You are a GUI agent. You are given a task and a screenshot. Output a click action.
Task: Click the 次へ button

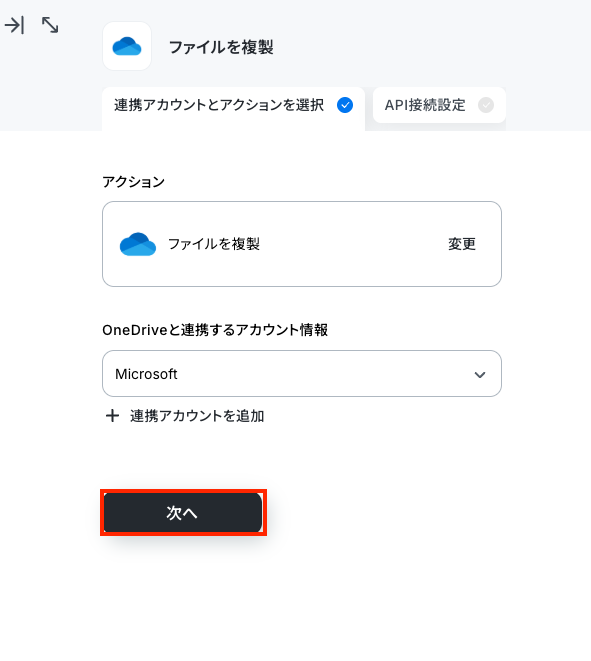coord(183,513)
